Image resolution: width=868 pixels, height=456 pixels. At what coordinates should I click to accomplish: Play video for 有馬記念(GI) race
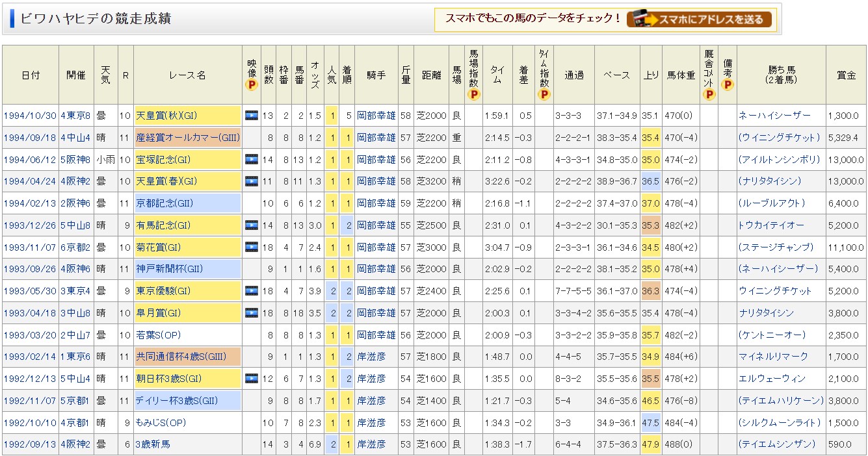pos(252,225)
